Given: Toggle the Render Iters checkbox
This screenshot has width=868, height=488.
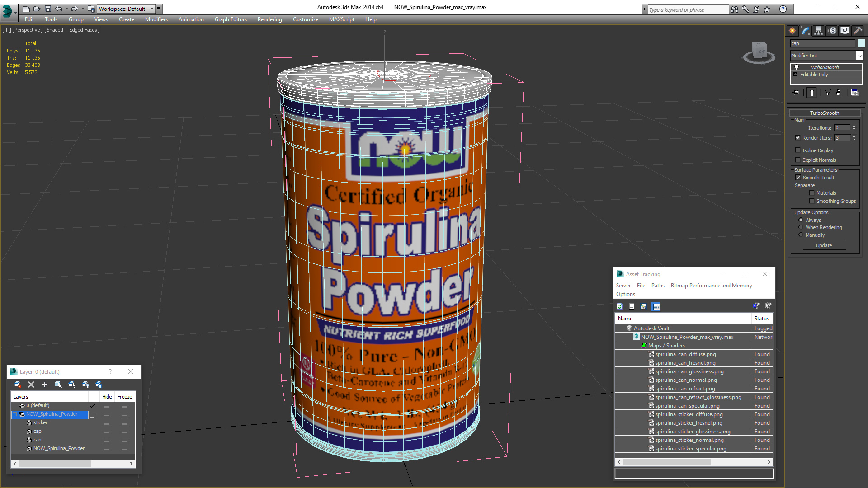Looking at the screenshot, I should coord(797,138).
